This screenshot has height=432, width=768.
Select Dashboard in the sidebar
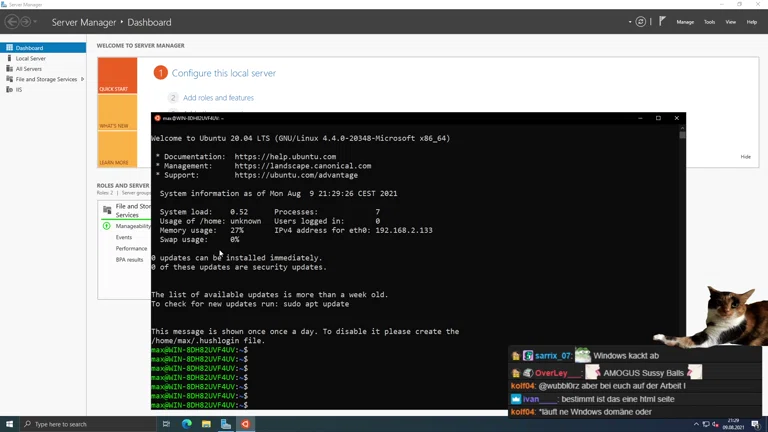click(43, 48)
